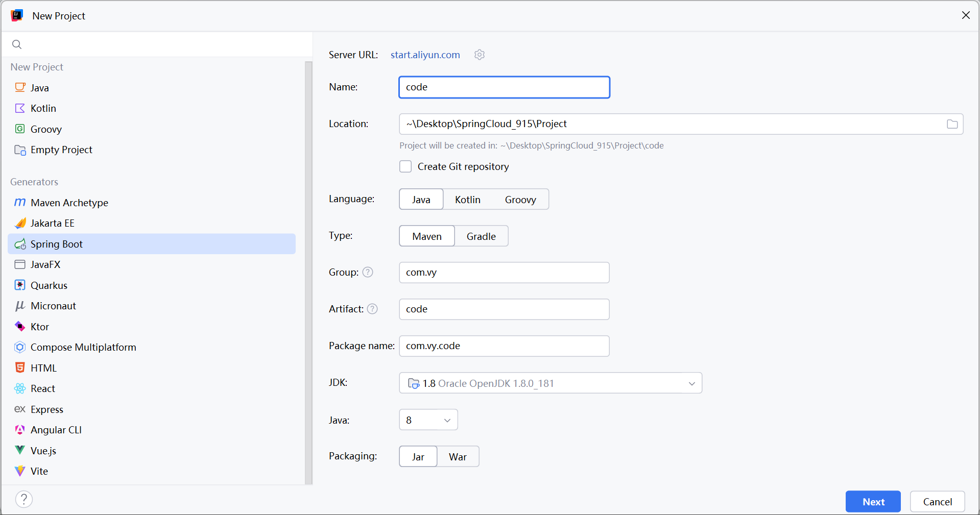Select War packaging
Viewport: 980px width, 515px height.
click(458, 456)
